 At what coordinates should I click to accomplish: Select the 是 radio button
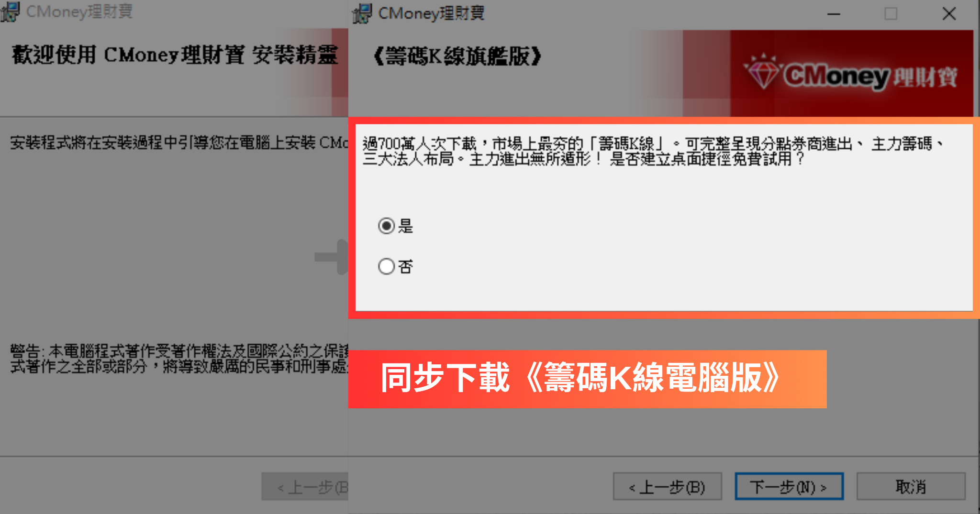(x=386, y=226)
